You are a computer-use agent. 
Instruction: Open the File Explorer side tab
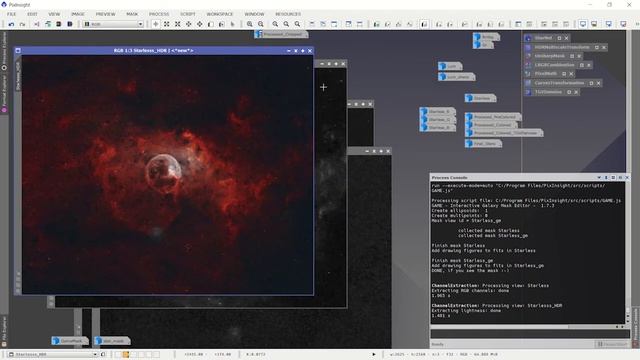(x=4, y=331)
